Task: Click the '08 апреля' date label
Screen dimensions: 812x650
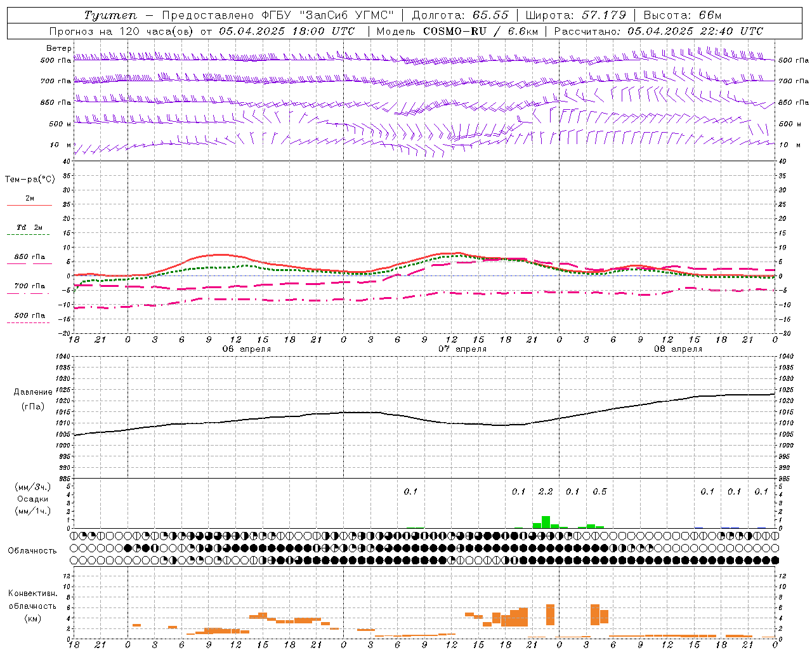Action: tap(678, 349)
